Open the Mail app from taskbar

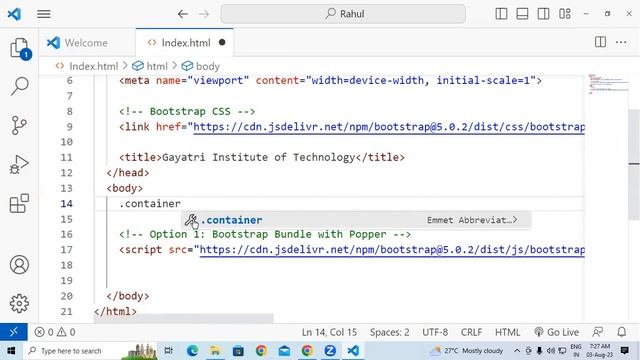click(x=284, y=351)
